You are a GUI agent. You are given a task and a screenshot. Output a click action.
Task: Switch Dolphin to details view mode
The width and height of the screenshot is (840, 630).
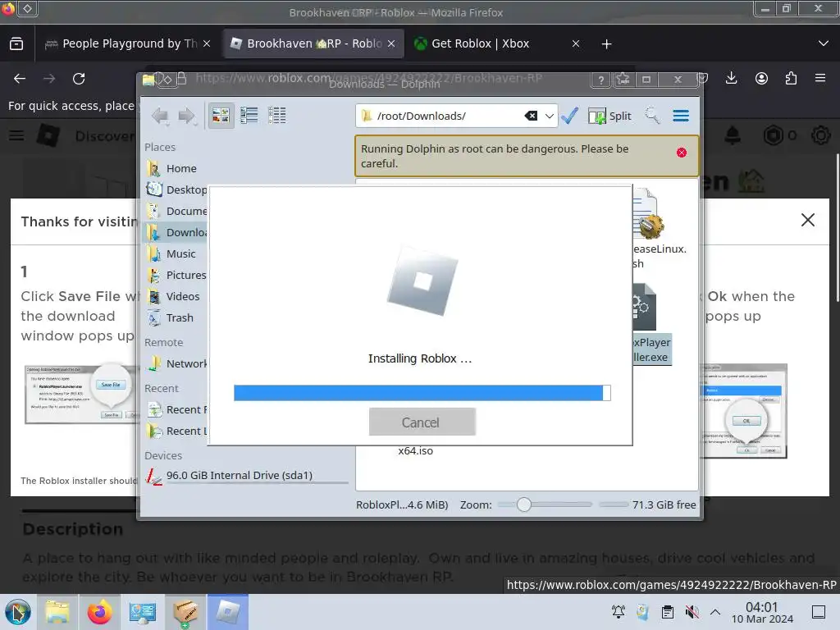tap(277, 115)
